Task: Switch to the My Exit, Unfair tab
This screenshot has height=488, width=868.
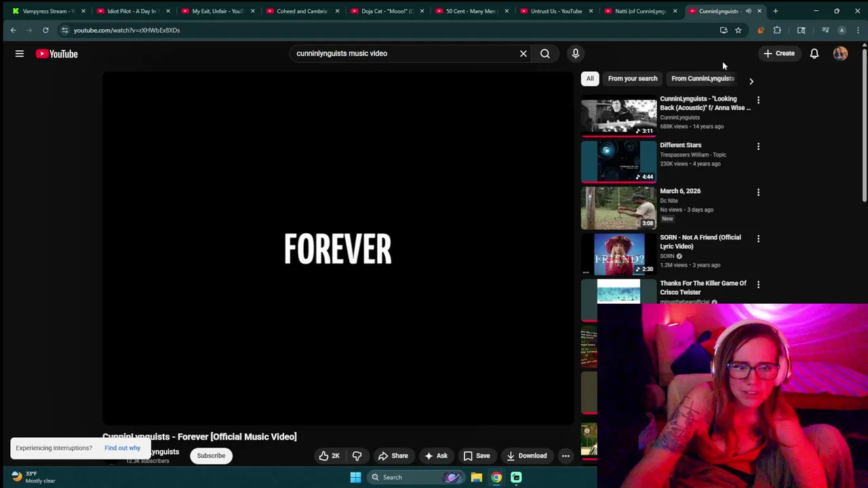Action: tap(217, 11)
